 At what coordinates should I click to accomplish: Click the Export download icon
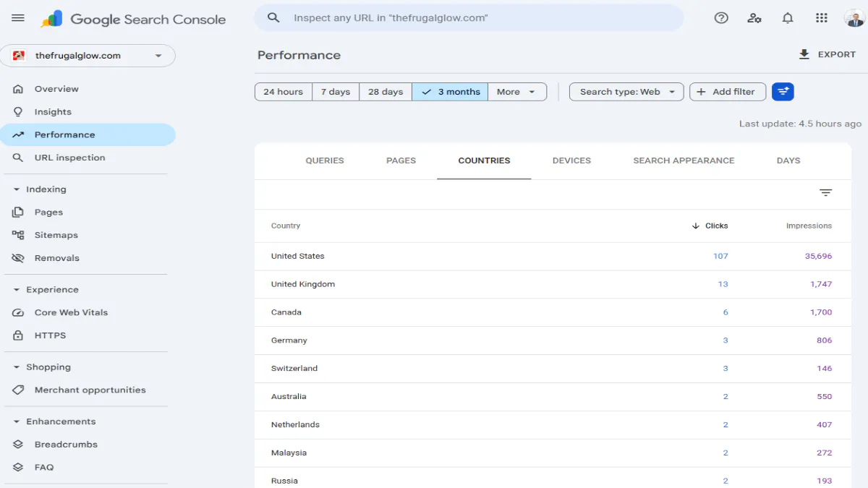pyautogui.click(x=804, y=55)
